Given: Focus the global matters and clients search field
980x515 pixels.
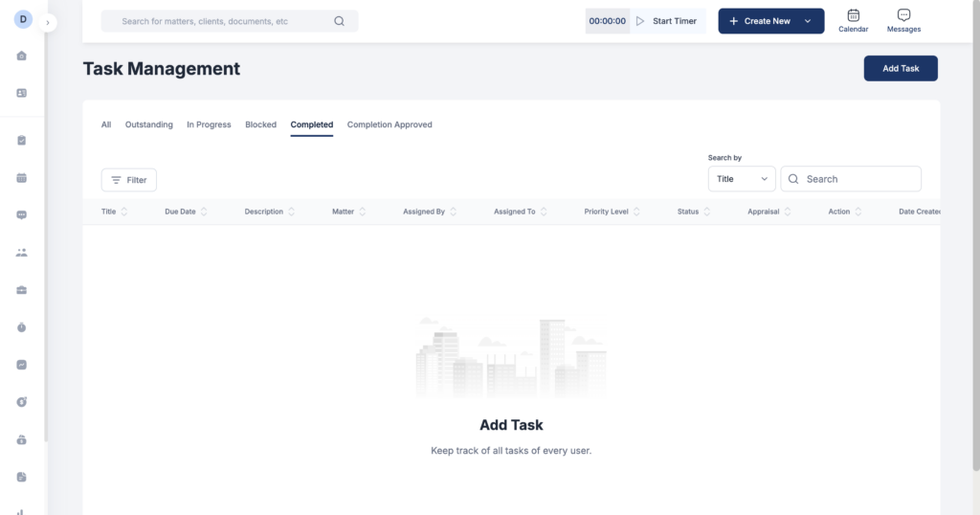Looking at the screenshot, I should (230, 21).
